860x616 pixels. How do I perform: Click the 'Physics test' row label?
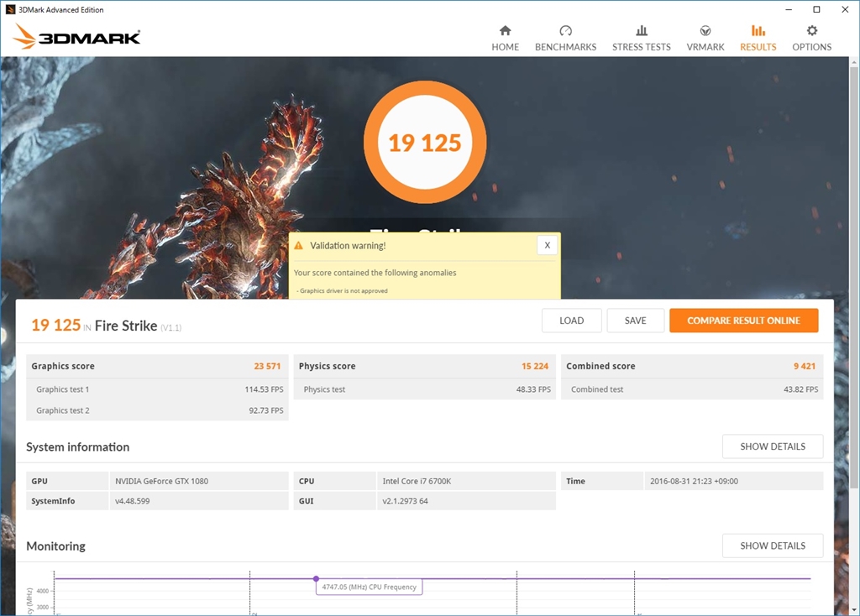(x=324, y=389)
